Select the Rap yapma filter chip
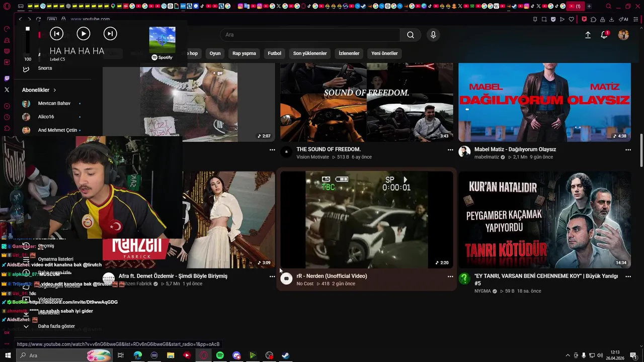 click(x=244, y=53)
